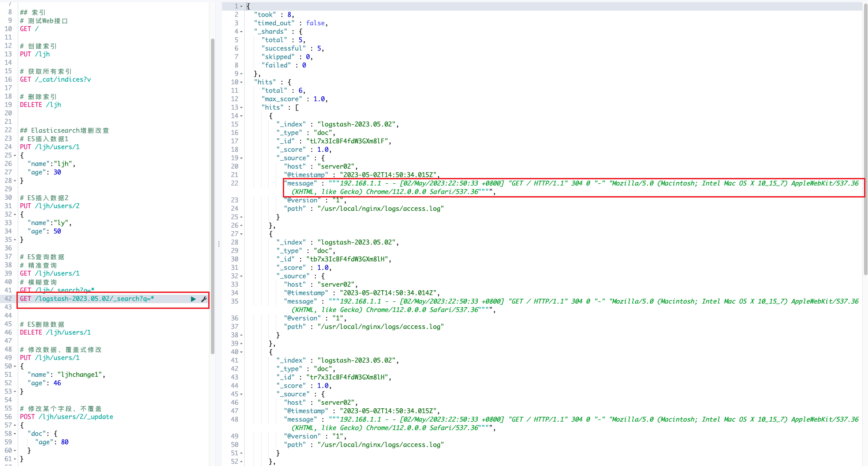868x466 pixels.
Task: Click the pane resize handle between editors
Action: coord(219,244)
